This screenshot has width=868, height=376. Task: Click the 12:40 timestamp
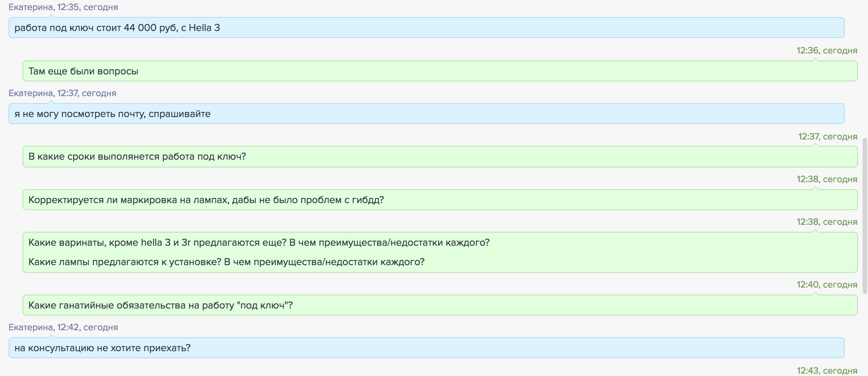(x=827, y=285)
